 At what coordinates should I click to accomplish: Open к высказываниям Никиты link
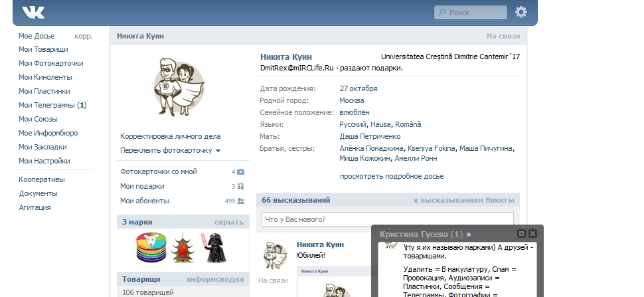(464, 200)
